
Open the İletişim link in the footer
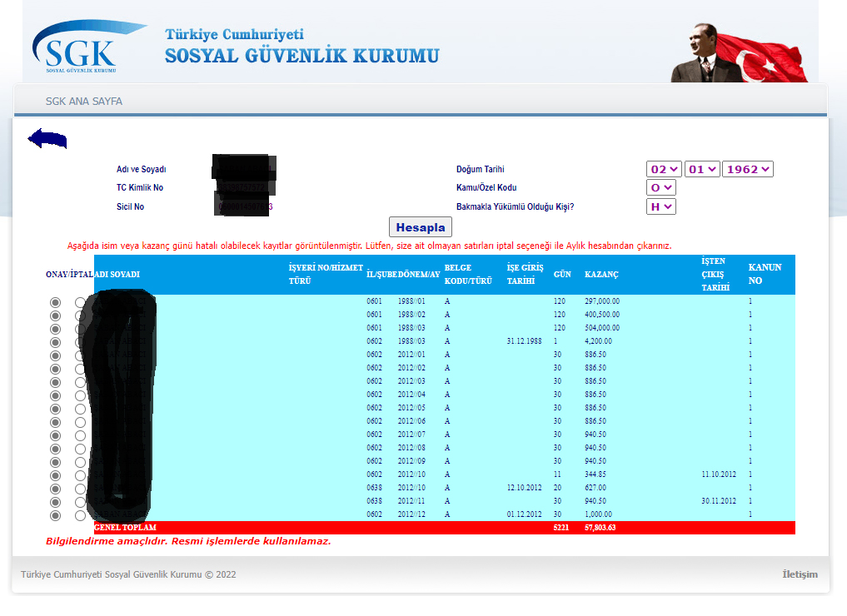click(x=800, y=574)
